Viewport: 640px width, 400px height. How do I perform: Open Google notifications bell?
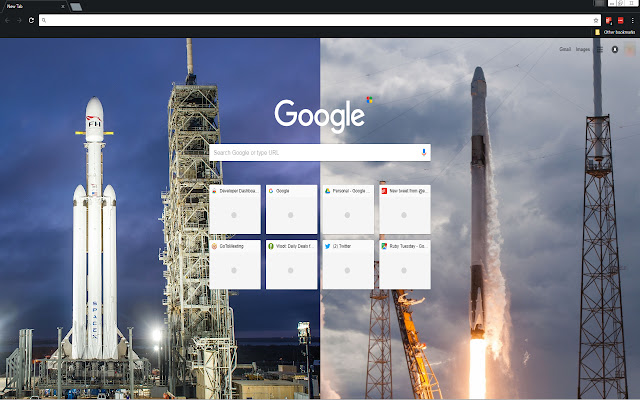tap(615, 49)
